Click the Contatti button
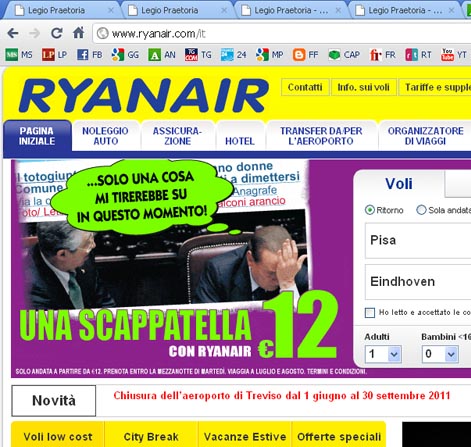The height and width of the screenshot is (447, 471). pos(305,87)
